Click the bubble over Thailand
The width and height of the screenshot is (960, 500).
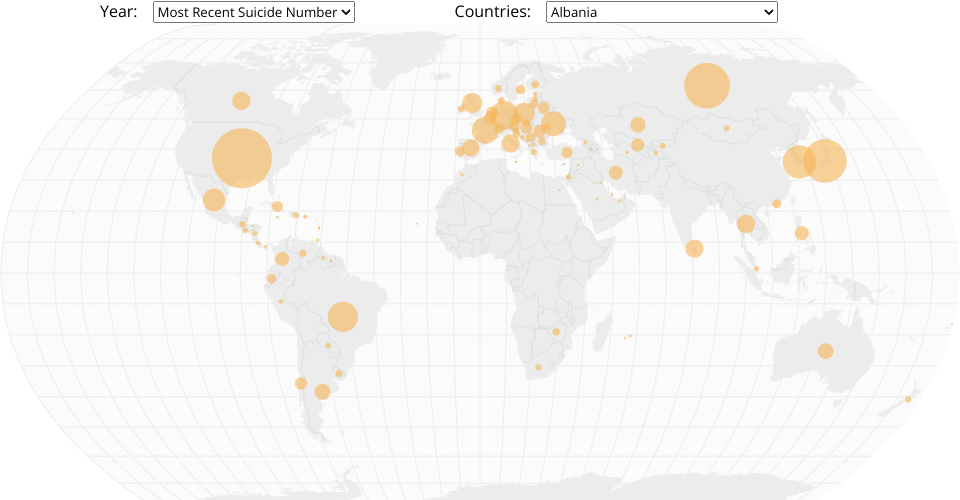coord(746,224)
